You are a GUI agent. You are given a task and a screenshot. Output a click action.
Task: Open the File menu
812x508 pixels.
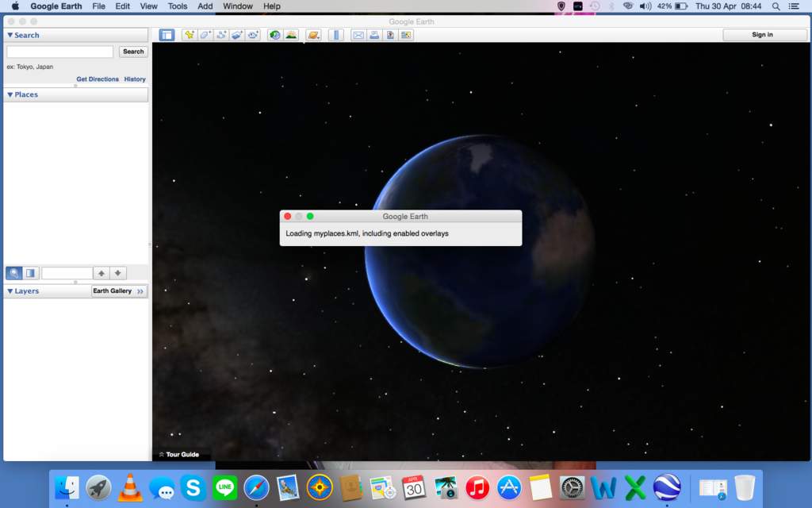pyautogui.click(x=99, y=6)
